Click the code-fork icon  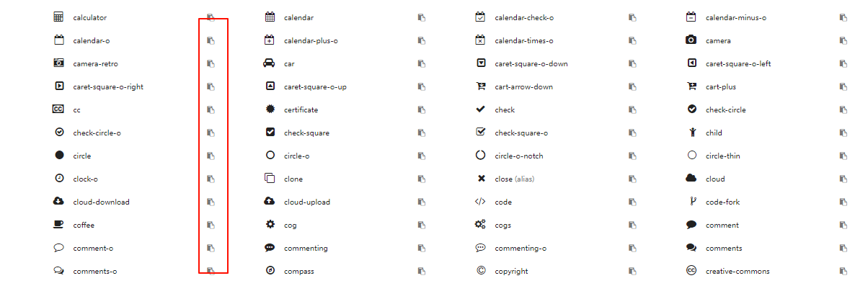[692, 202]
